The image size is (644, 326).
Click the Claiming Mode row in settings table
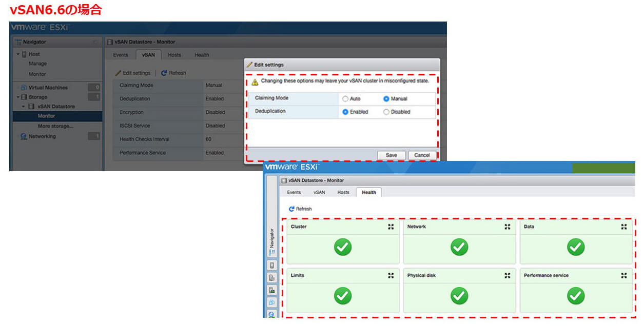click(178, 86)
